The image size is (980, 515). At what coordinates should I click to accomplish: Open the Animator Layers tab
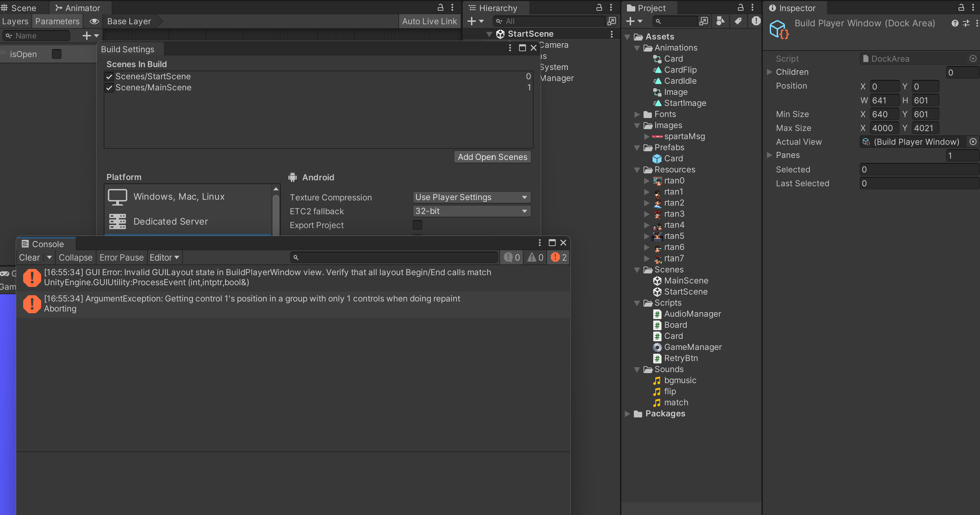(x=15, y=21)
